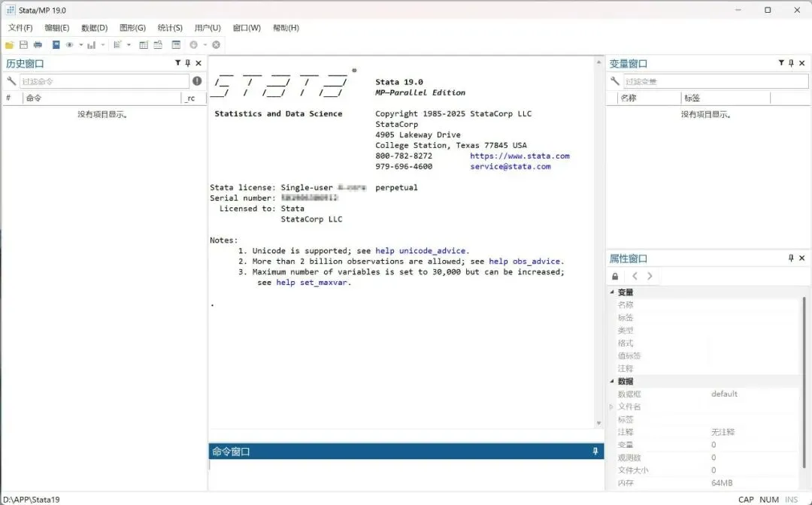Open the 帮助(H) menu
This screenshot has height=505, width=812.
click(286, 28)
